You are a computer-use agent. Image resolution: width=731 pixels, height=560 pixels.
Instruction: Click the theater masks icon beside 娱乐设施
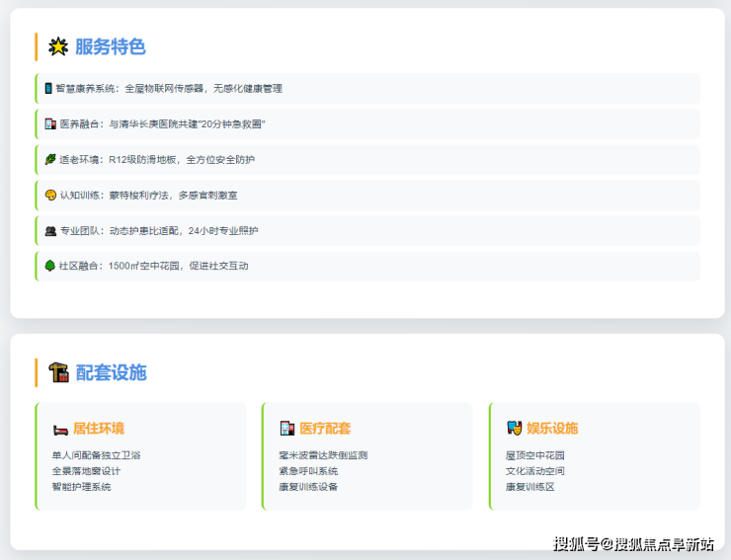click(x=514, y=429)
